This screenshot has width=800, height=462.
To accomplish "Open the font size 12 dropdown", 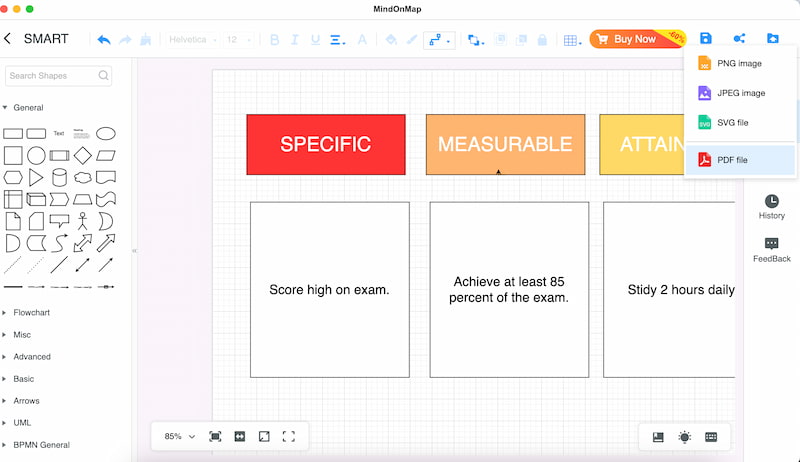I will pos(239,39).
